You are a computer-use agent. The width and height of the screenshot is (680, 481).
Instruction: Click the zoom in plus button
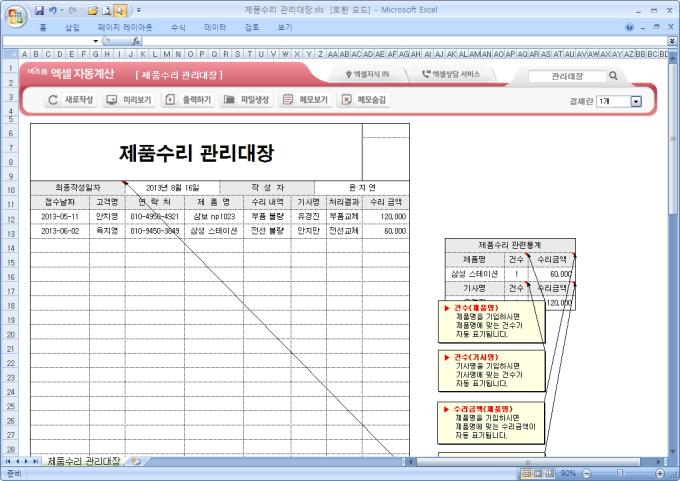tap(660, 473)
